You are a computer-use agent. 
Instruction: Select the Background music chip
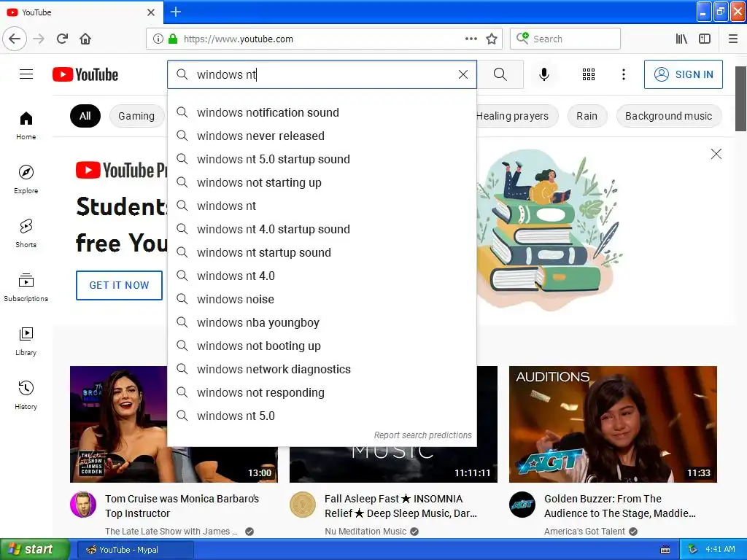[668, 116]
